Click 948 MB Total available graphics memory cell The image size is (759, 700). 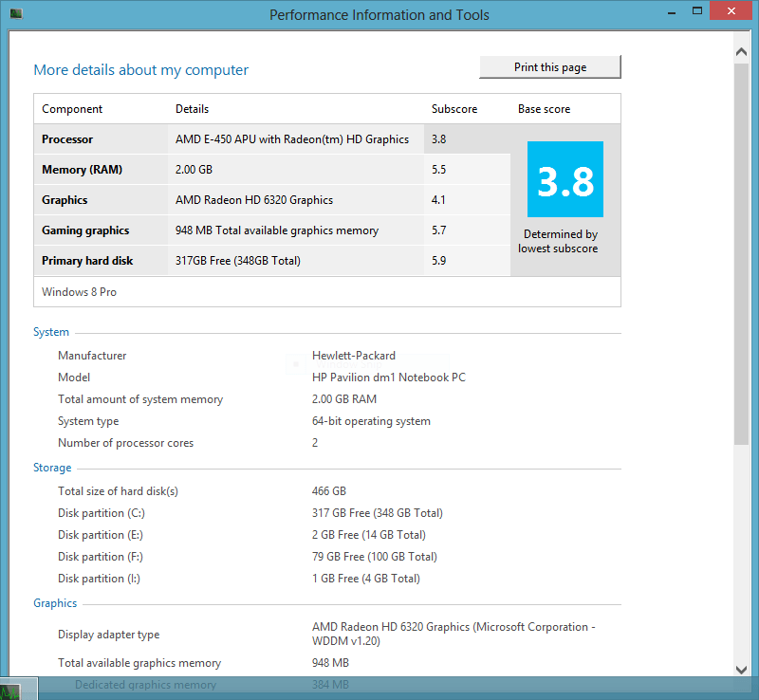click(x=277, y=230)
